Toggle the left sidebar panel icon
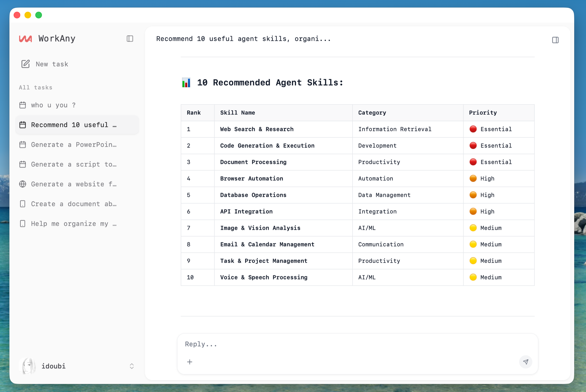The width and height of the screenshot is (586, 392). pos(130,39)
